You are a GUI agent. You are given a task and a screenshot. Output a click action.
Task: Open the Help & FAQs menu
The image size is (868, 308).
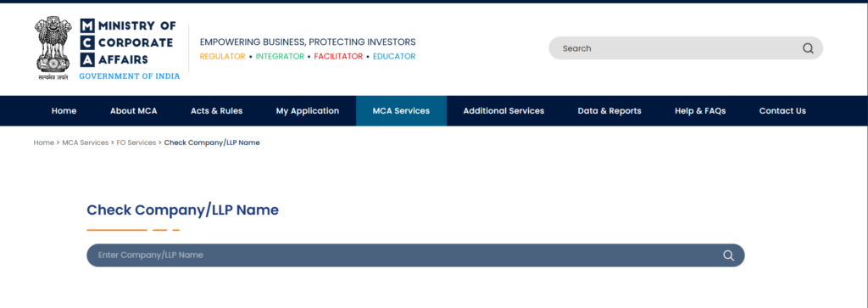click(700, 111)
